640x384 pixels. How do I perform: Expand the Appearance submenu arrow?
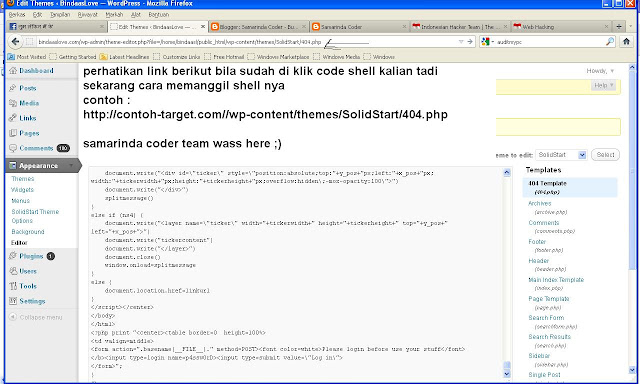(x=71, y=165)
